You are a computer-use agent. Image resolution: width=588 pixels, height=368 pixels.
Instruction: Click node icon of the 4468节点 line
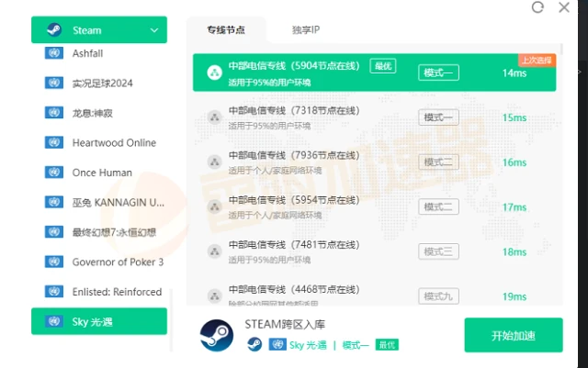click(214, 296)
